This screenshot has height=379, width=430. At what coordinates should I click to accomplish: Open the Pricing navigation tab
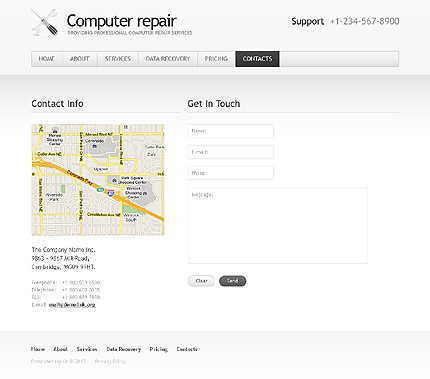tap(216, 59)
